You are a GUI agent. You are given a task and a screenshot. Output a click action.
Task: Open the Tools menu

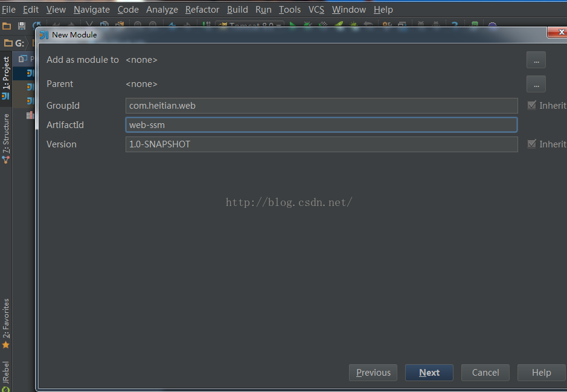click(x=290, y=10)
